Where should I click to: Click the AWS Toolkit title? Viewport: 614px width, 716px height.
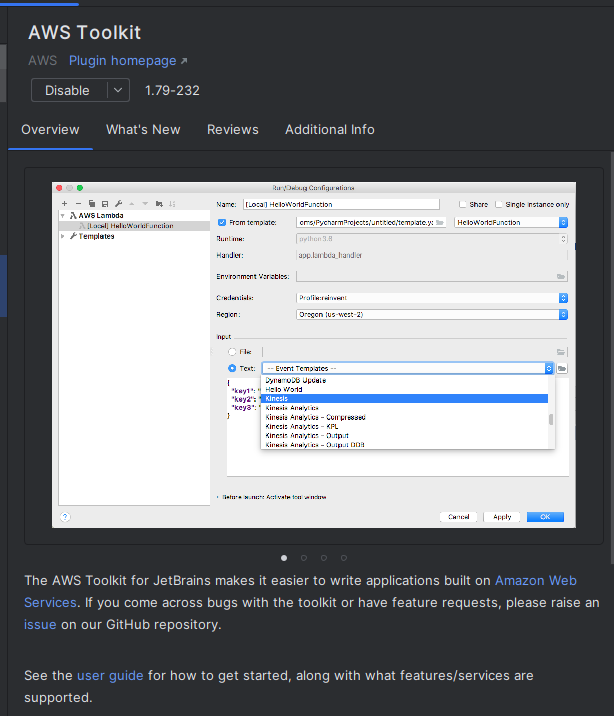[85, 32]
